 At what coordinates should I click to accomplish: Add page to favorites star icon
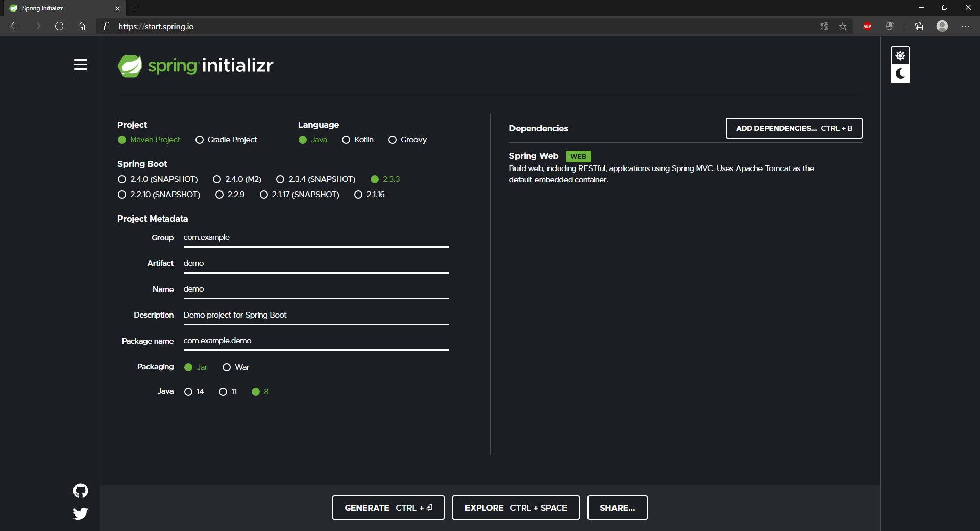coord(843,26)
